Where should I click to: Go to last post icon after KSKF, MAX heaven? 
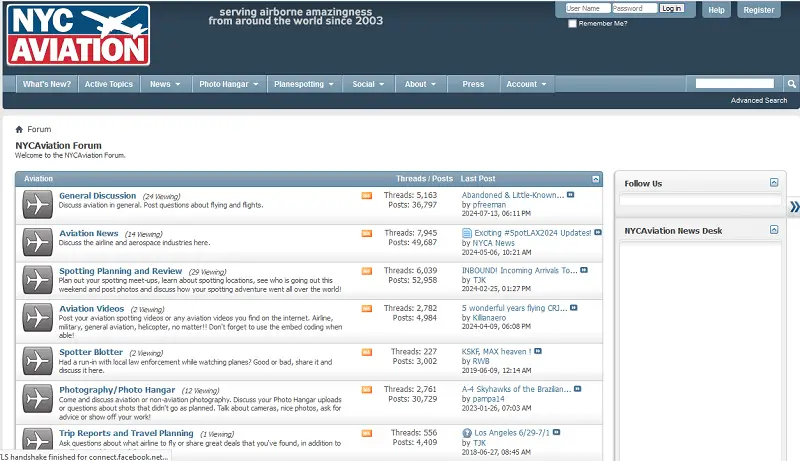click(538, 351)
